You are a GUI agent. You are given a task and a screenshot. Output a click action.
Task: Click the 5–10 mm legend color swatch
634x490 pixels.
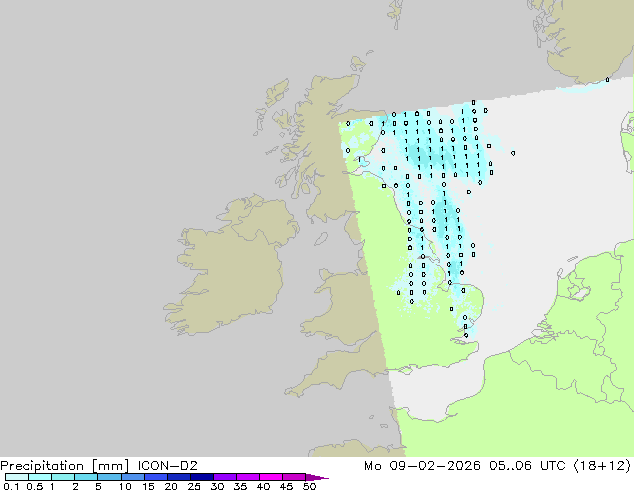[x=110, y=477]
